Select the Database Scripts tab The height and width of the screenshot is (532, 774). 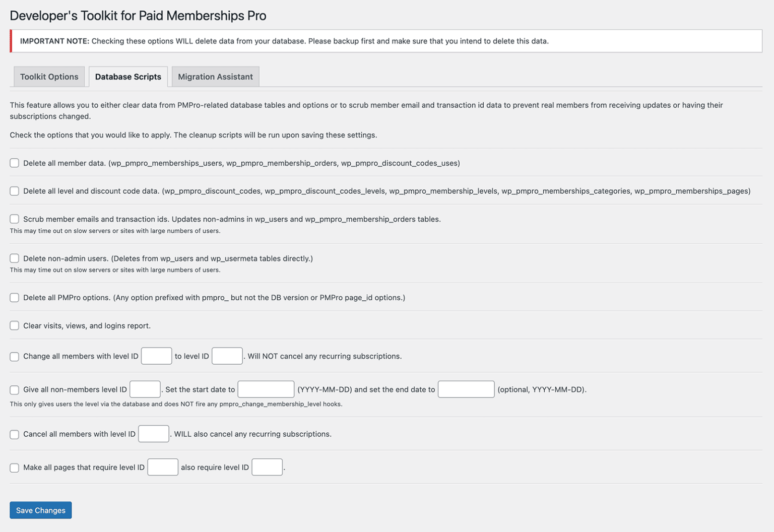[128, 77]
